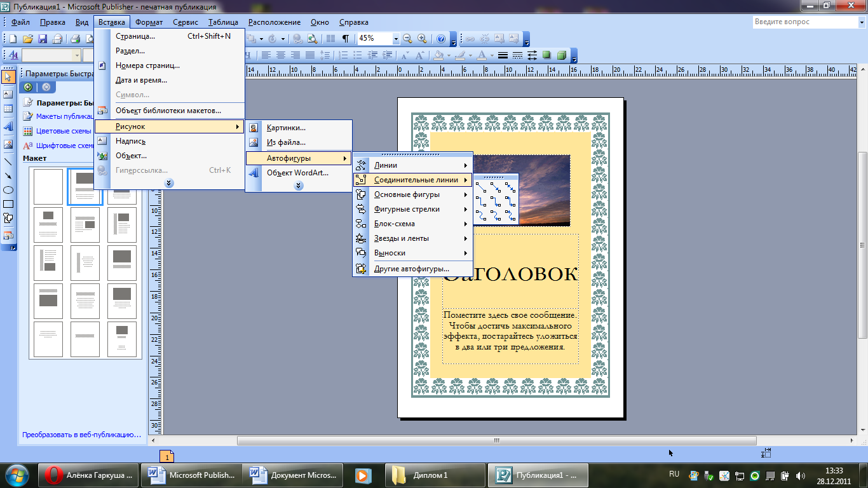The image size is (868, 488).
Task: Select the Text Box tool in left toolbar
Action: pos(8,94)
